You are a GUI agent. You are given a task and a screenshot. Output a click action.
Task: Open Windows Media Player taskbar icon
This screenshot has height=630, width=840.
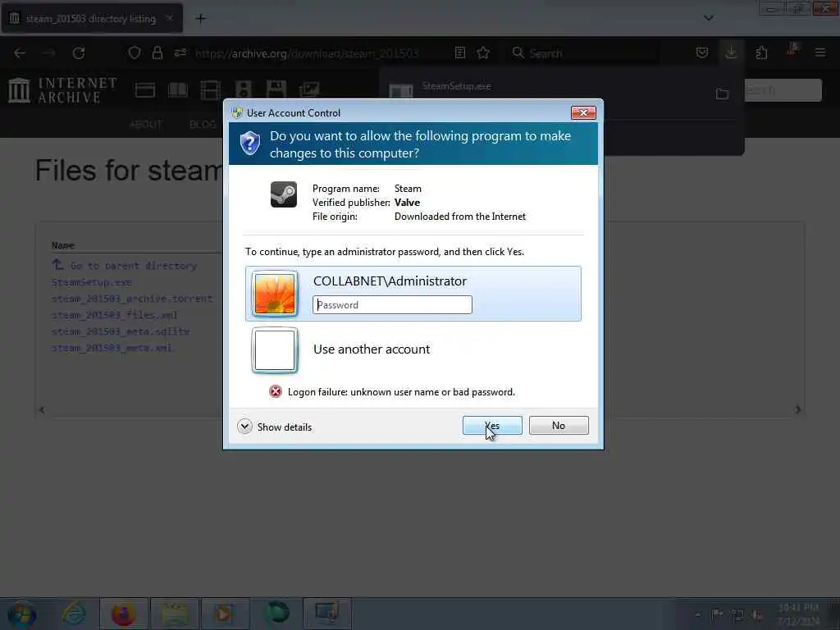click(x=225, y=614)
